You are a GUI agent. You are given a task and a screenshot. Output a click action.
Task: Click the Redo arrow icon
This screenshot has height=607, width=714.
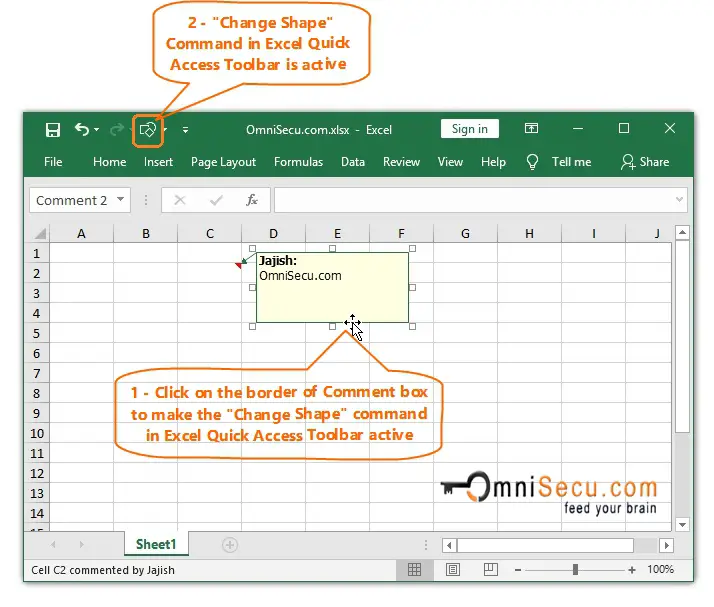116,130
